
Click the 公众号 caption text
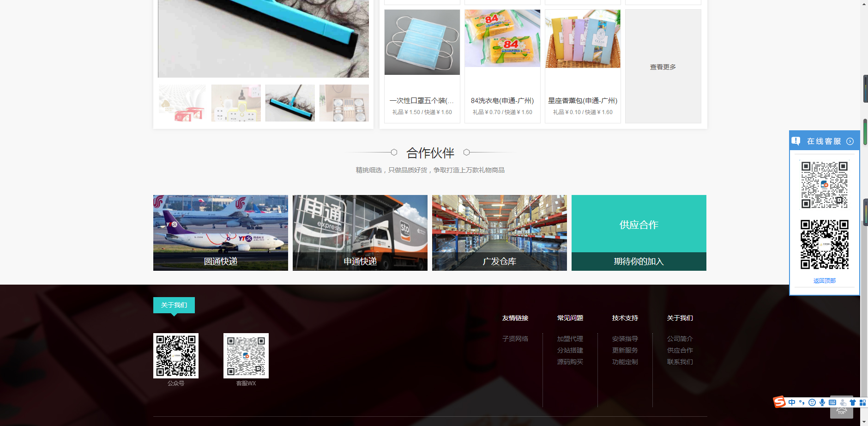pyautogui.click(x=176, y=383)
